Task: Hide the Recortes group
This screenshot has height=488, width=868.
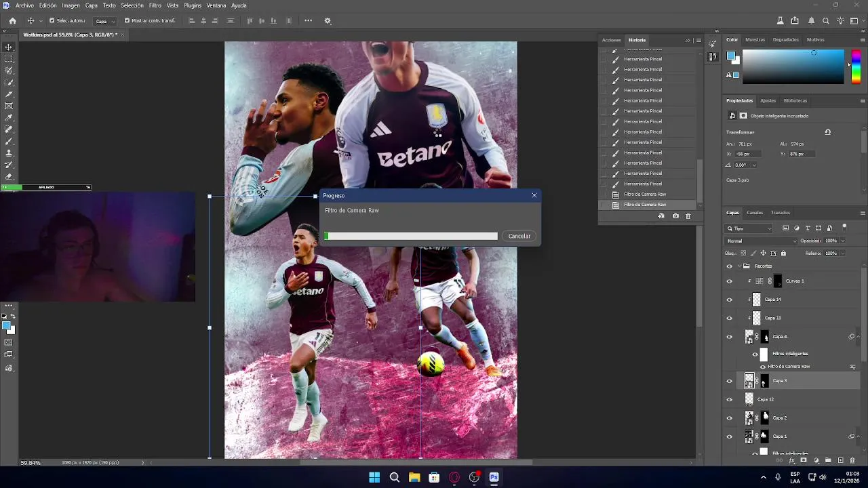Action: [x=730, y=266]
